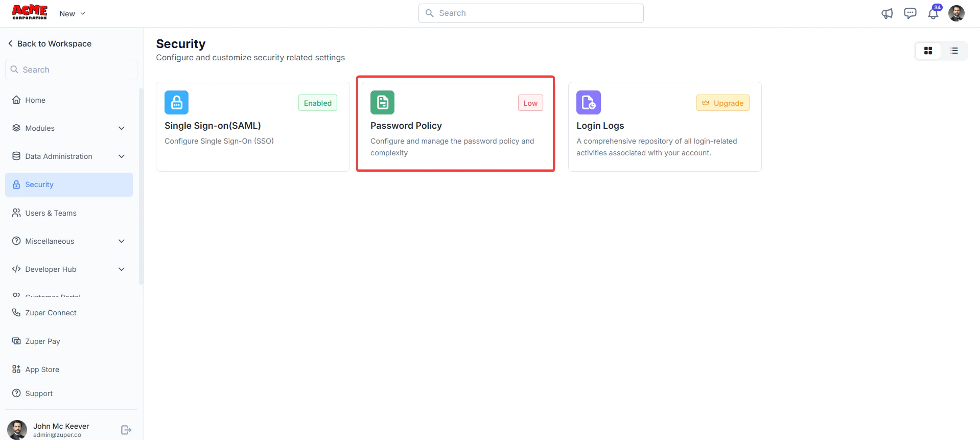Click the Security page heading
Image resolution: width=980 pixels, height=440 pixels.
pos(181,44)
